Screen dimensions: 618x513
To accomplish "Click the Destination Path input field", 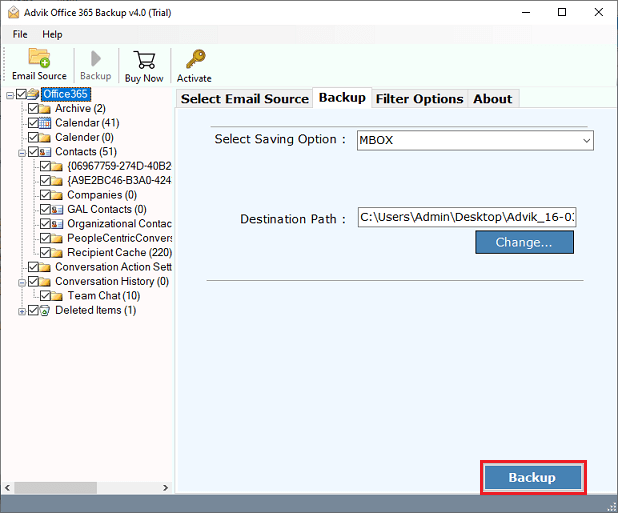I will click(467, 217).
